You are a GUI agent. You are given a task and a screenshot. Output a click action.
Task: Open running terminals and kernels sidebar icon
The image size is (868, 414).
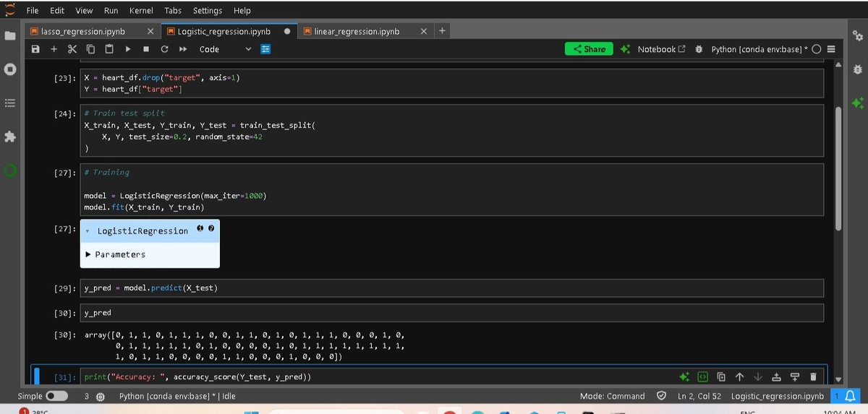tap(10, 70)
